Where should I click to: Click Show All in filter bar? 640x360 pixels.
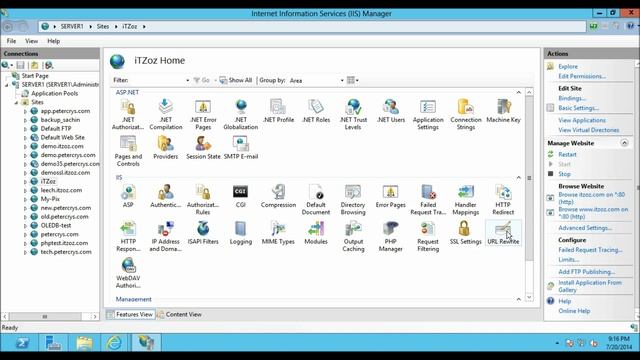coord(236,80)
